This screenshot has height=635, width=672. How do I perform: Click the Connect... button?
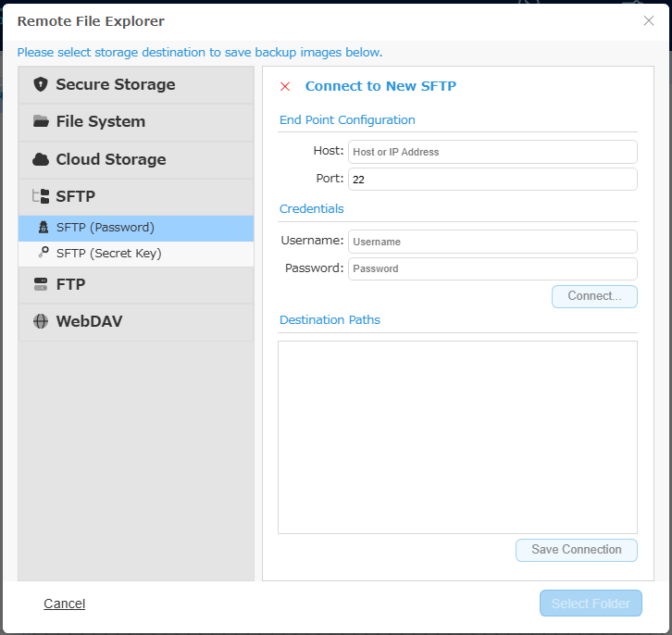[594, 296]
